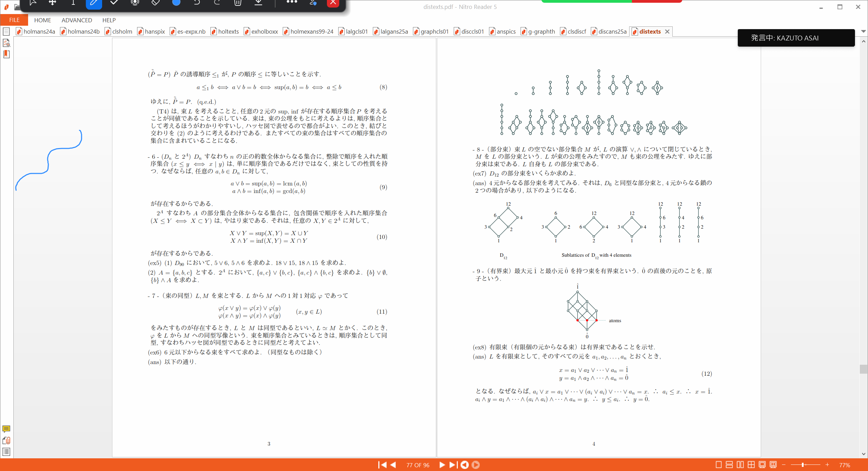868x471 pixels.
Task: Open the Comments panel sidebar icon
Action: coord(6,429)
